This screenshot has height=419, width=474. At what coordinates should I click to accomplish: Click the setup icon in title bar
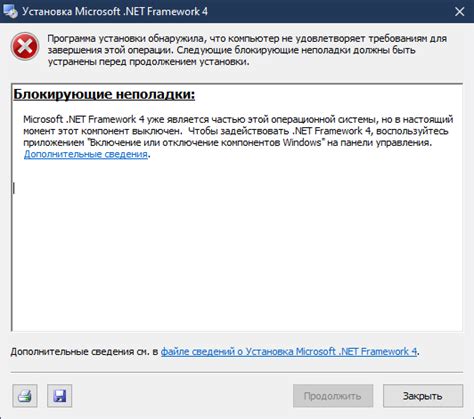click(x=10, y=11)
